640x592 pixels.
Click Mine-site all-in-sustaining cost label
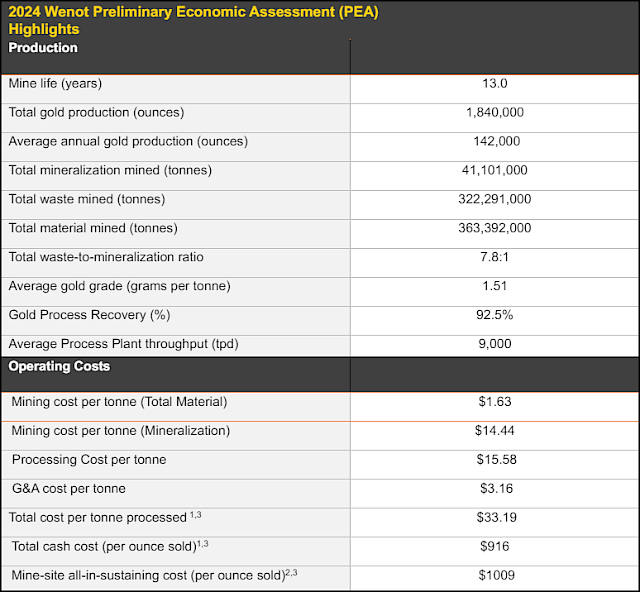(154, 576)
